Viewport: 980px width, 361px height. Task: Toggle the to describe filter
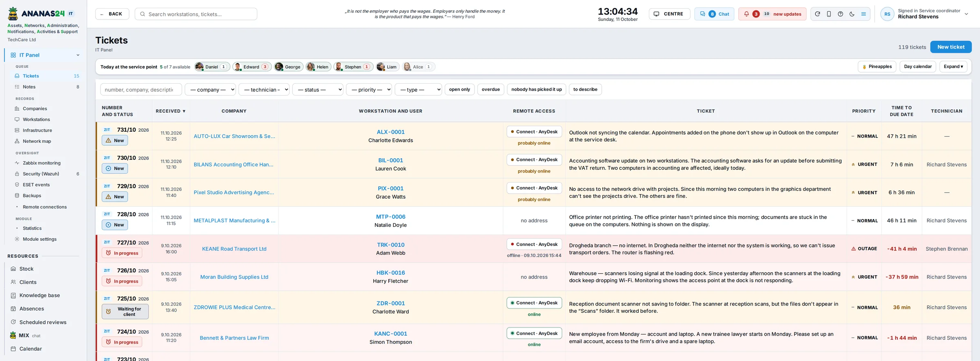point(585,89)
